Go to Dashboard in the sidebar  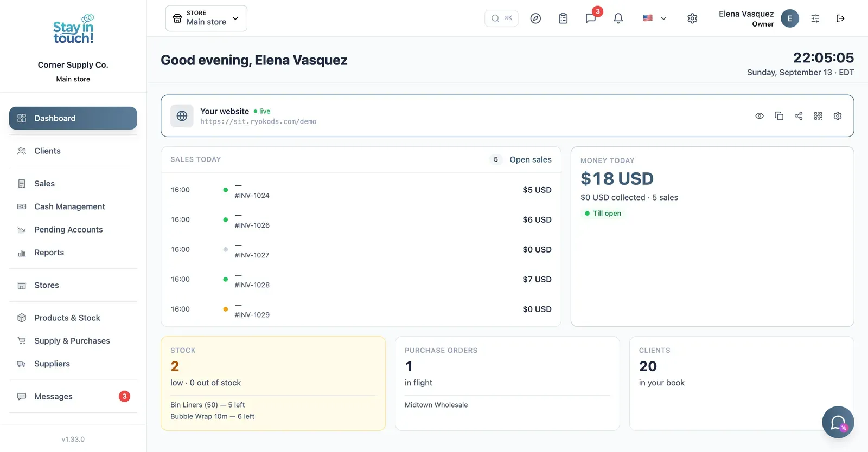click(73, 118)
